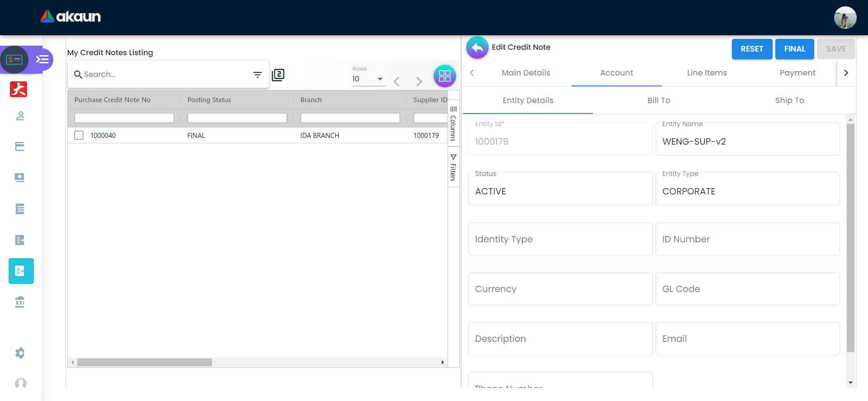Viewport: 868px width, 401px height.
Task: Click the Entity Name input field
Action: pyautogui.click(x=747, y=142)
